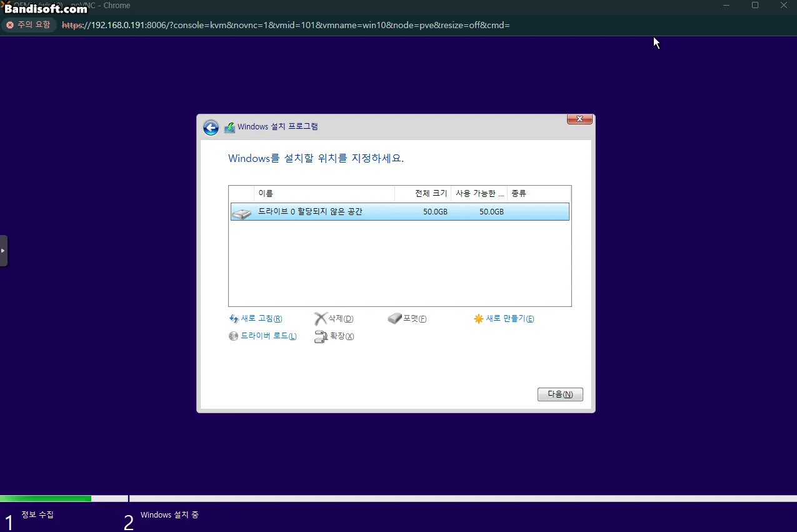Click the 정보 수집 step label
This screenshot has width=797, height=532.
point(38,515)
